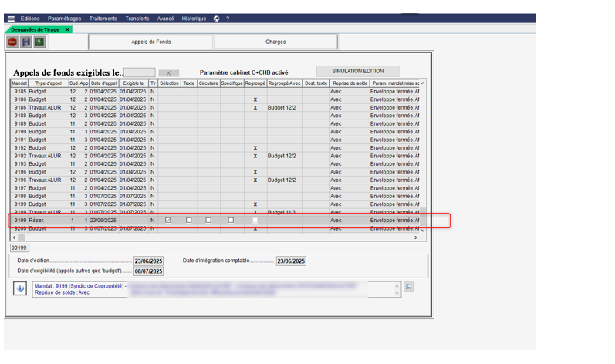Screen dimensions: 615x364
Task: Tick the Circulaire checkbox in Réser. row
Action: tap(208, 220)
